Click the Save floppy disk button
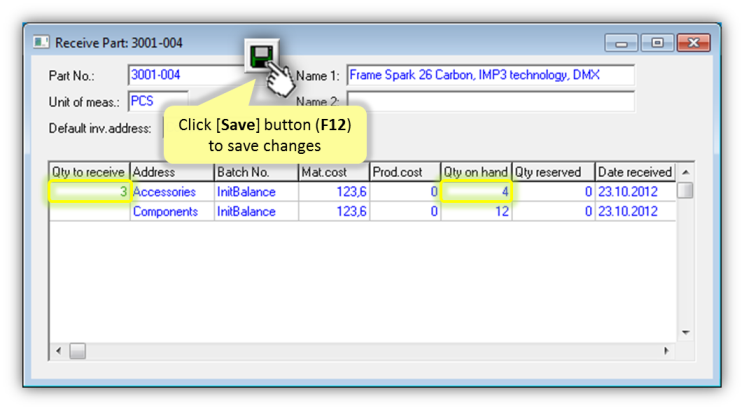This screenshot has height=410, width=744. pos(261,56)
